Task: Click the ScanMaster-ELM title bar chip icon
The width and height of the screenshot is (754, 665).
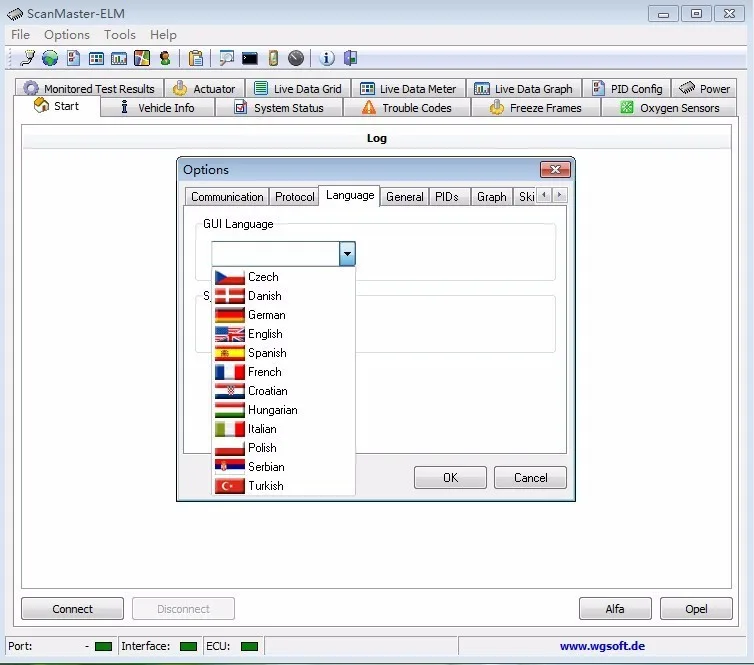Action: [15, 14]
